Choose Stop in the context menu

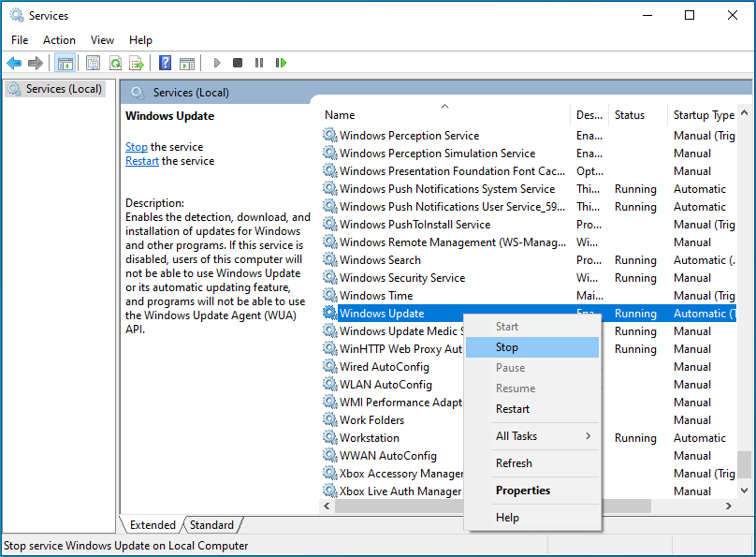click(507, 347)
